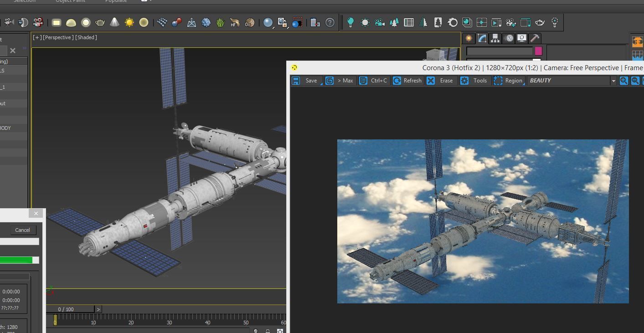Image resolution: width=644 pixels, height=333 pixels.
Task: Select the BODY row in scene explorer
Action: point(13,128)
